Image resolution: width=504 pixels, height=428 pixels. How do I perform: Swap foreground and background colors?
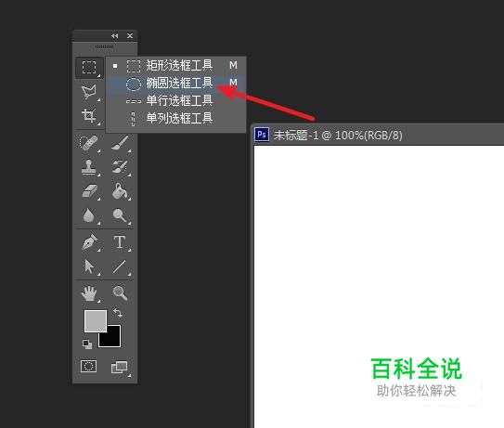coord(118,313)
